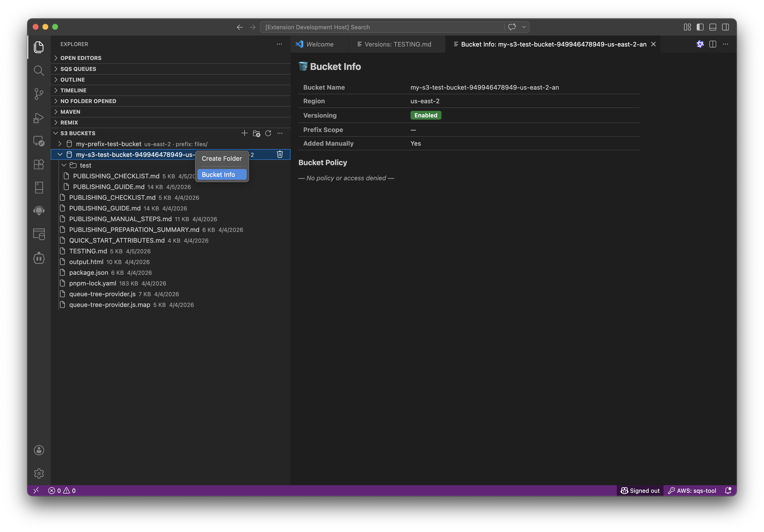Expand the Outline section
Image resolution: width=764 pixels, height=532 pixels.
click(171, 79)
